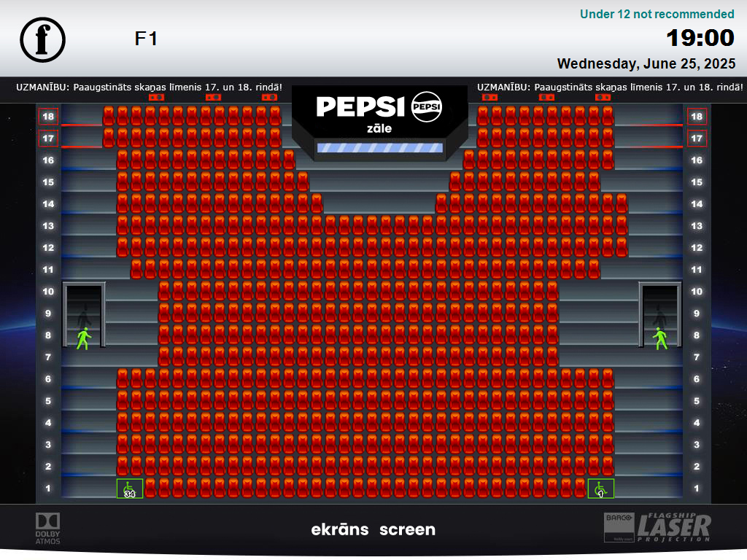Select the right row 17 label
The width and height of the screenshot is (747, 560).
[697, 138]
